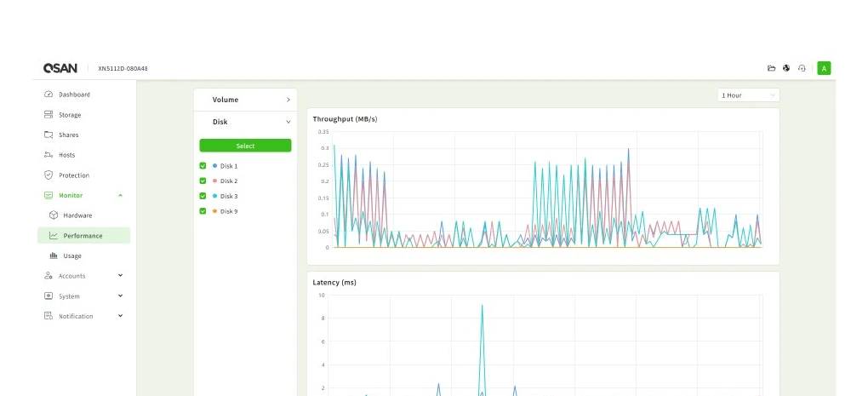The height and width of the screenshot is (396, 868).
Task: Click the globe language icon
Action: pyautogui.click(x=786, y=68)
